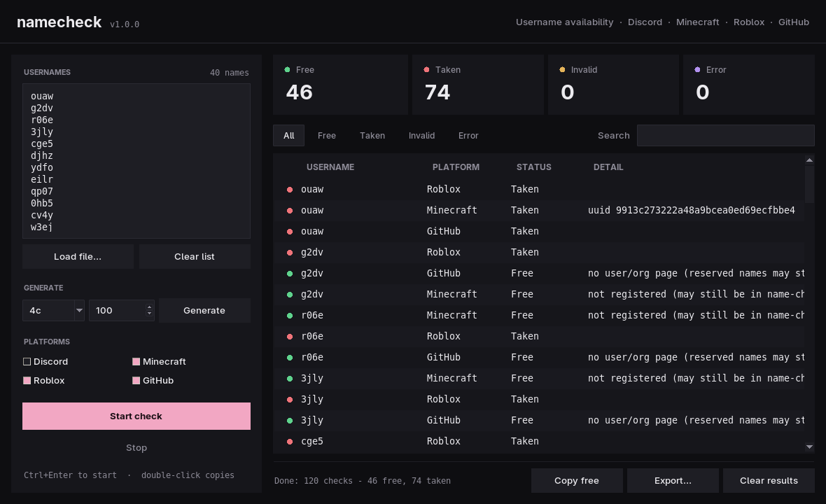Select the 3jly GitHub Free row
The image size is (826, 504).
(x=539, y=420)
